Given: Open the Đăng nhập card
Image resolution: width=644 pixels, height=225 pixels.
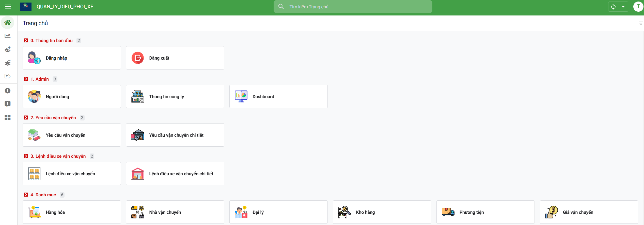Looking at the screenshot, I should point(72,58).
